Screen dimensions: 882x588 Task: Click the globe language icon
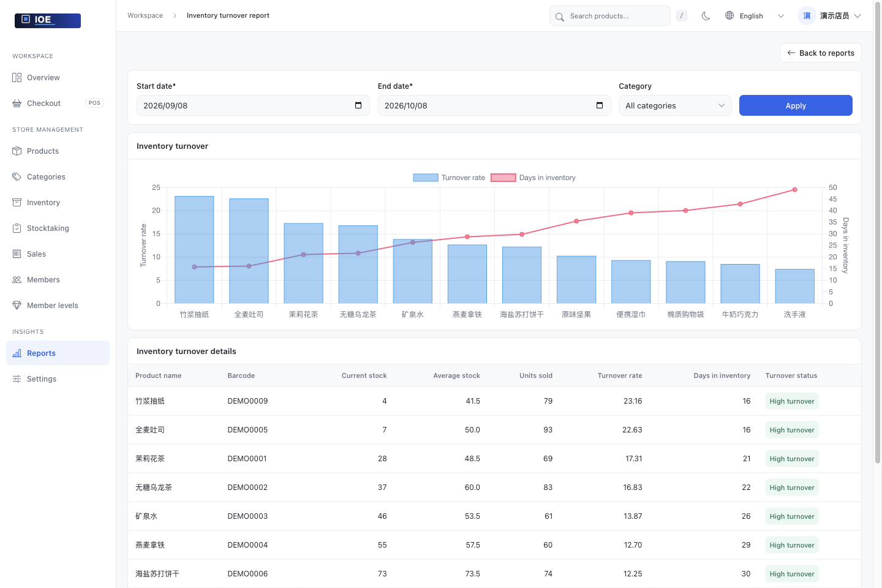pyautogui.click(x=729, y=16)
